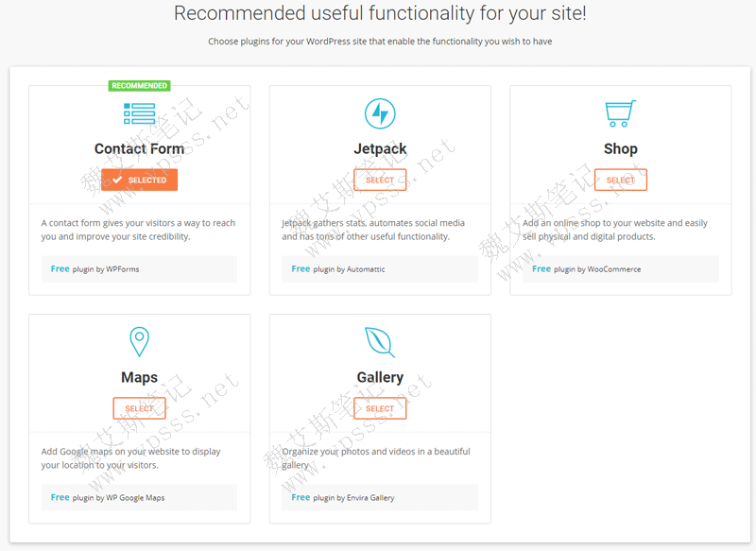Click the Jetpack card title
Image resolution: width=756 pixels, height=551 pixels.
[380, 148]
